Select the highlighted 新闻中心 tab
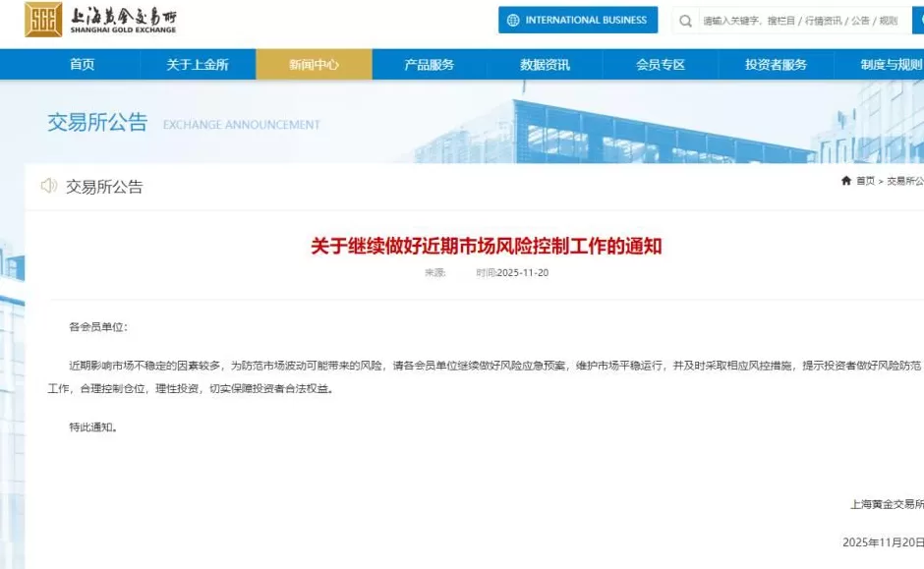 point(314,64)
